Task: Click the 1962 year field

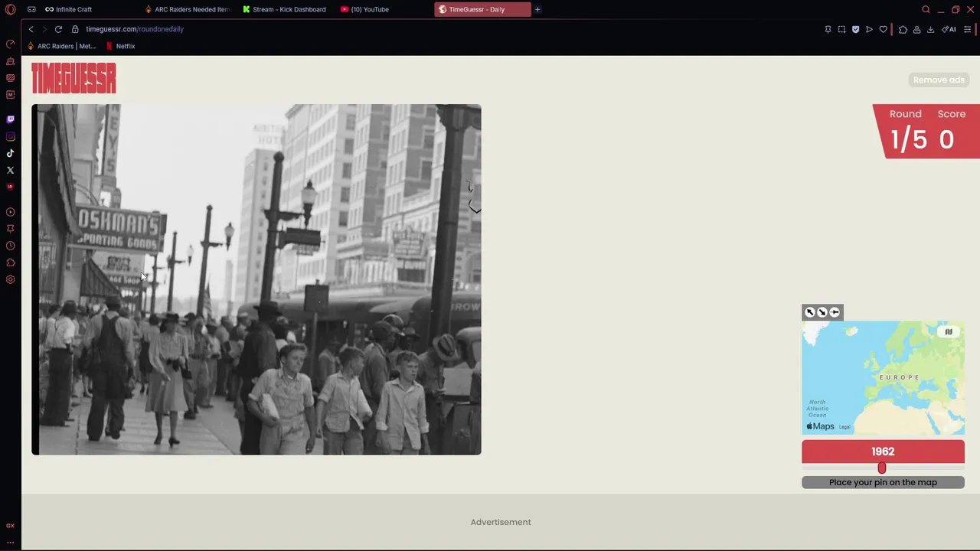Action: point(883,452)
